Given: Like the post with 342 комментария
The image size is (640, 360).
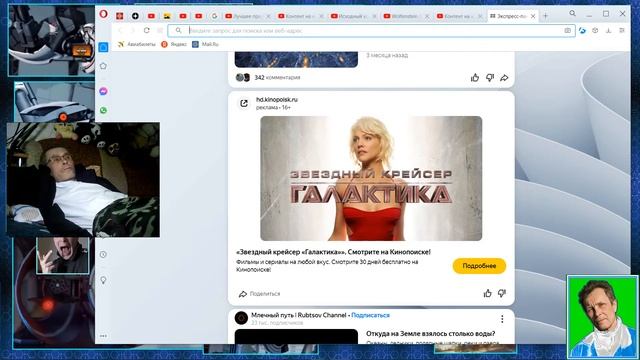Looking at the screenshot, I should 475,78.
